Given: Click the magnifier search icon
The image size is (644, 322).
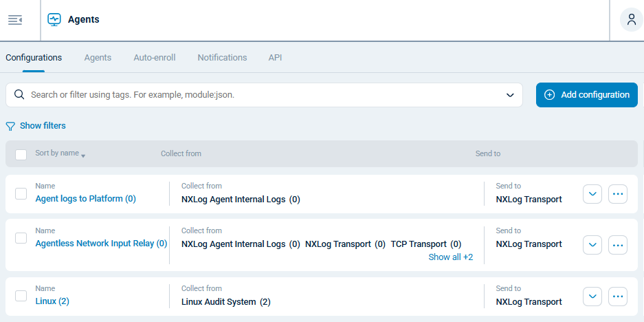Looking at the screenshot, I should pyautogui.click(x=19, y=95).
